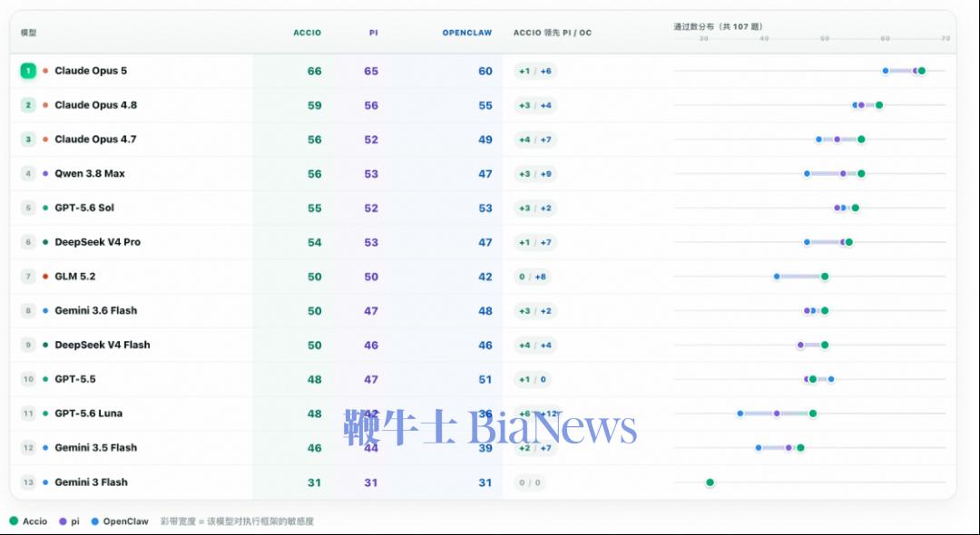Click Accio score 66 for Claude Opus 5

(314, 71)
